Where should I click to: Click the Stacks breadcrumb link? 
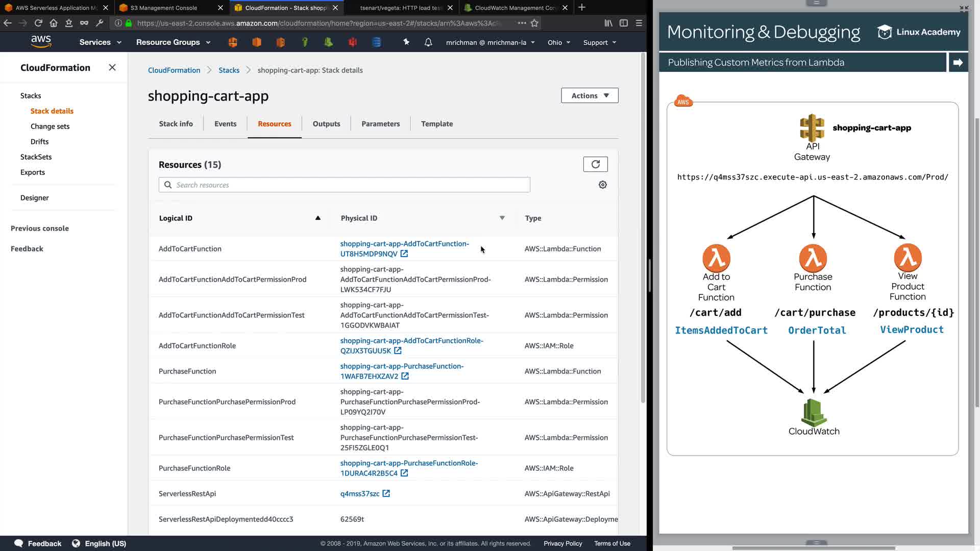point(229,70)
